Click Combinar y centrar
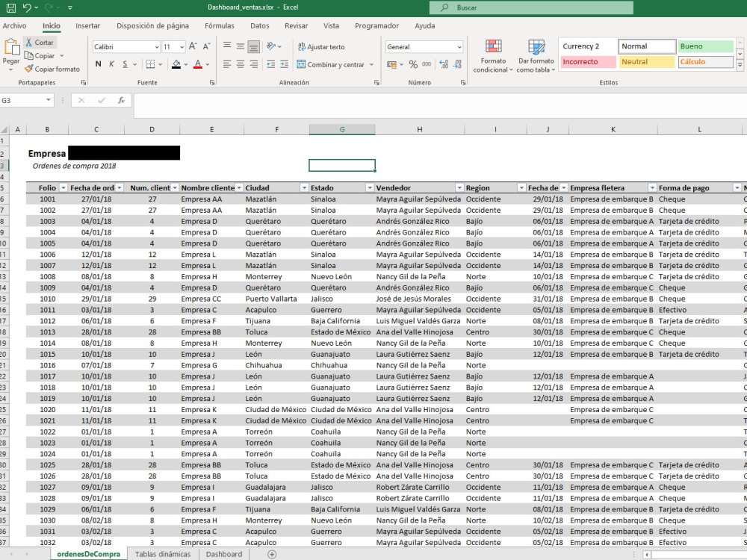 [331, 64]
